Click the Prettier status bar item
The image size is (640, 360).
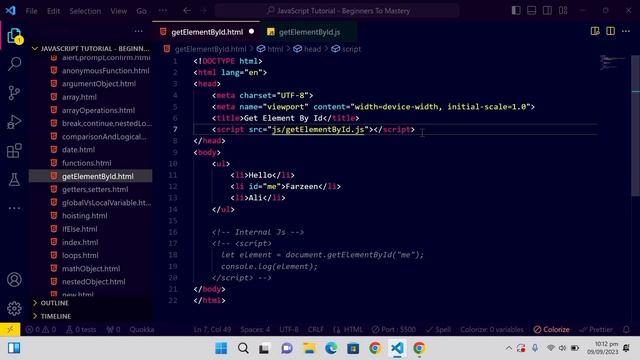(x=596, y=329)
